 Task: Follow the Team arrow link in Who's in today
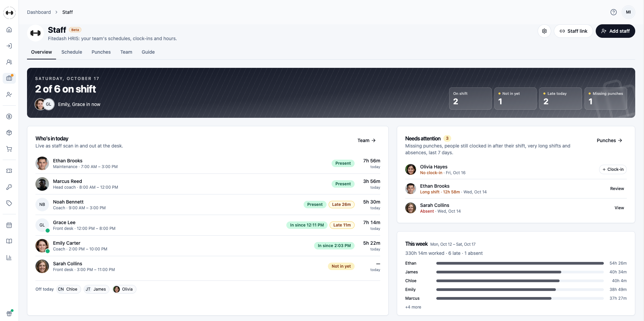(x=367, y=140)
